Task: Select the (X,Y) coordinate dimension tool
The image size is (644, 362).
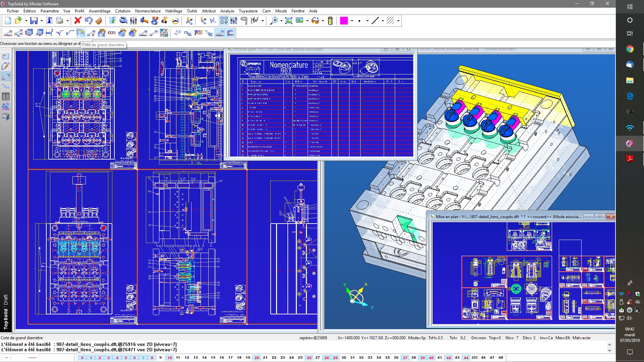Action: click(112, 33)
